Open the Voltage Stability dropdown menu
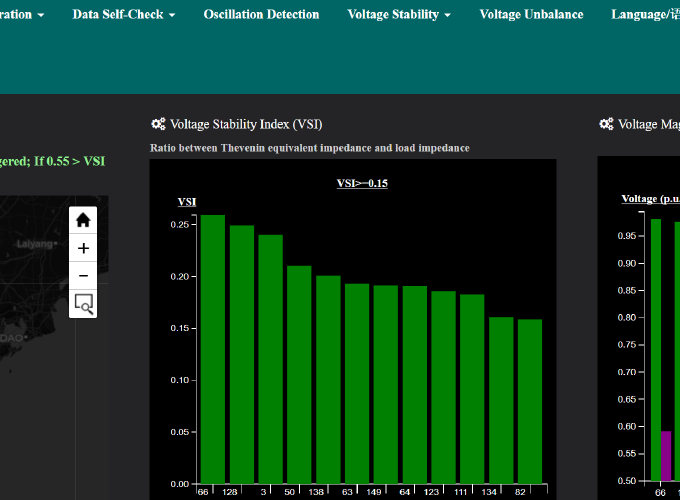This screenshot has height=500, width=680. pos(398,15)
